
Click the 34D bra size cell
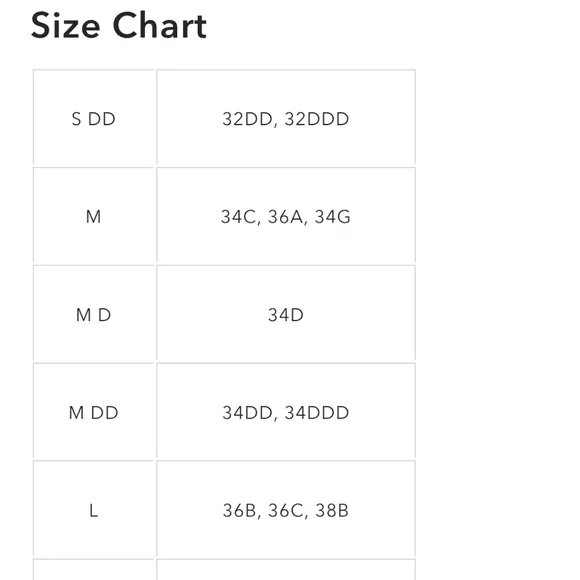click(286, 314)
